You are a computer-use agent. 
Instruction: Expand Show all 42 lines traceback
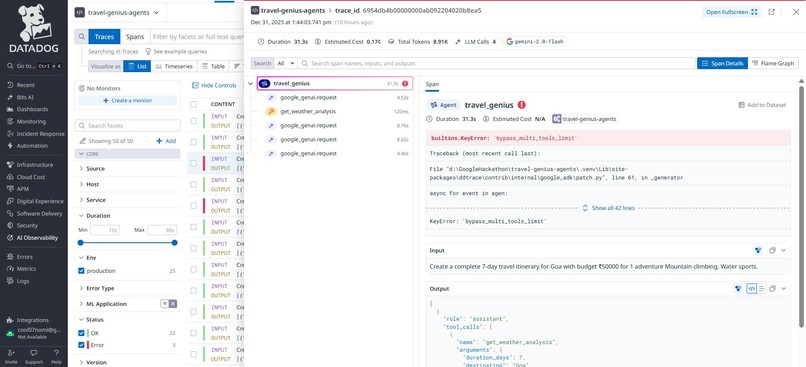coord(609,208)
